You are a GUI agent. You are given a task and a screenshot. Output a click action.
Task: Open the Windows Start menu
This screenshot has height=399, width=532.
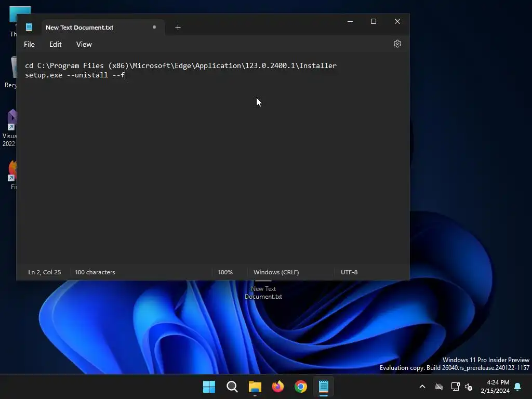tap(209, 387)
